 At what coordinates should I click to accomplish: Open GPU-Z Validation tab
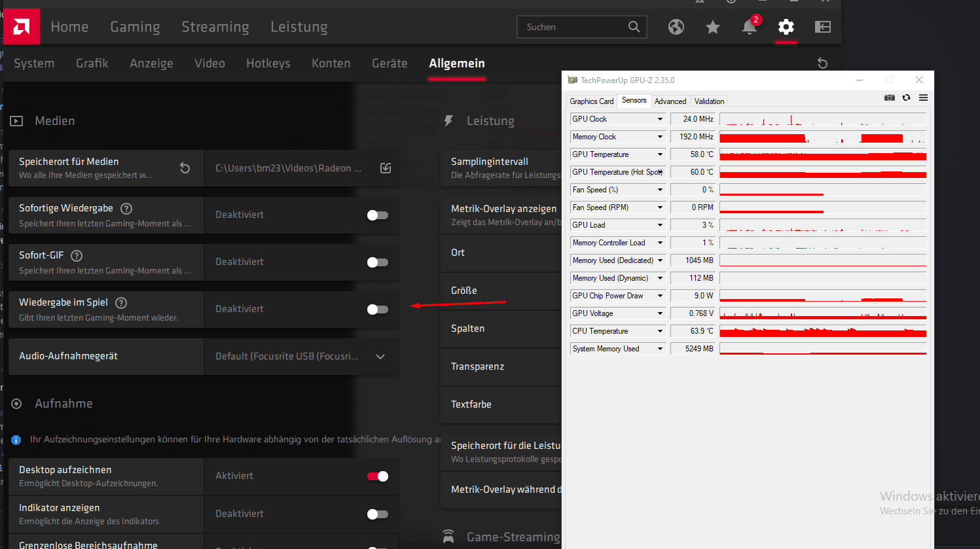point(709,101)
